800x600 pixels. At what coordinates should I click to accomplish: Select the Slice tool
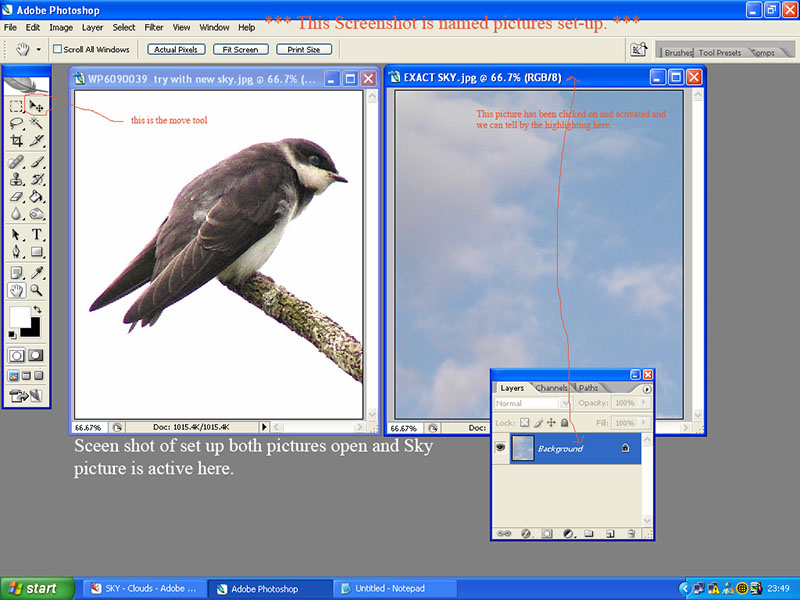tap(36, 141)
